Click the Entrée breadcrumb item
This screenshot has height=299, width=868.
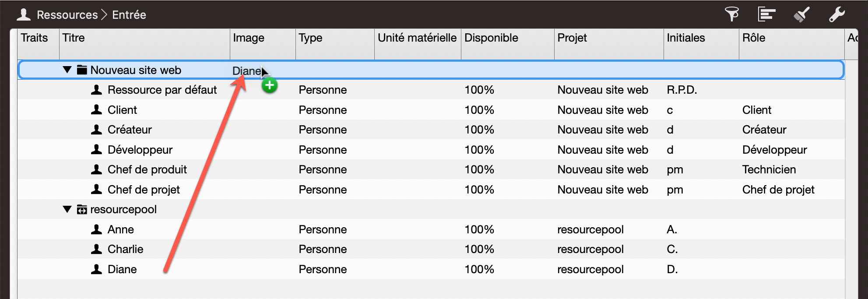tap(129, 14)
